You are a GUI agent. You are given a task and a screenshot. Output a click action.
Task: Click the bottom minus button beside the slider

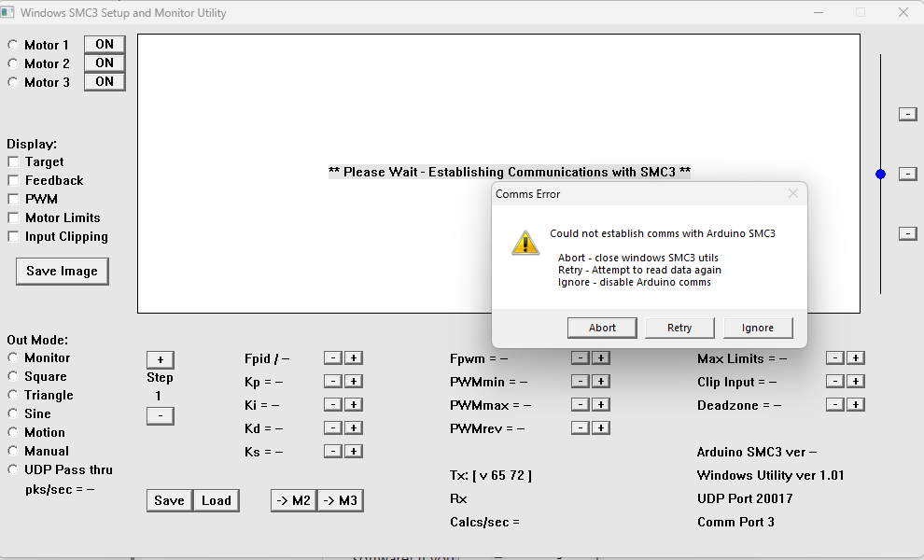(x=908, y=233)
